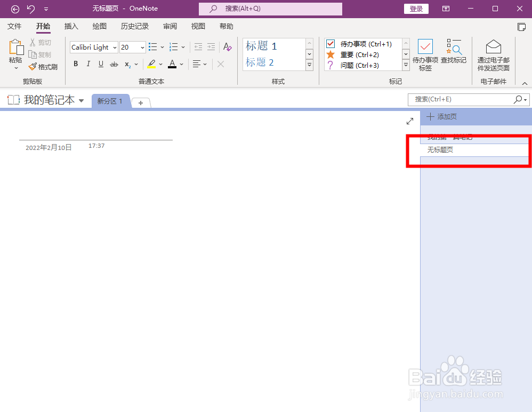Decrease indent of the paragraph
The image size is (532, 412).
(x=198, y=47)
